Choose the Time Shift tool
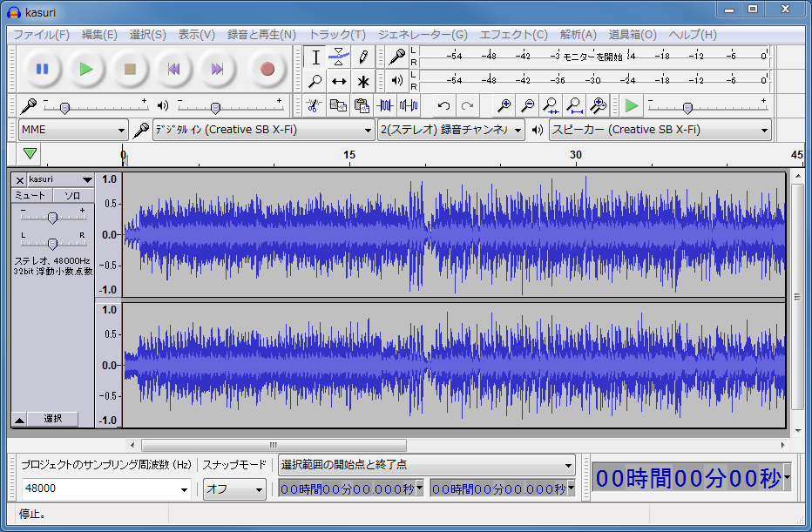This screenshot has height=532, width=812. (x=339, y=82)
